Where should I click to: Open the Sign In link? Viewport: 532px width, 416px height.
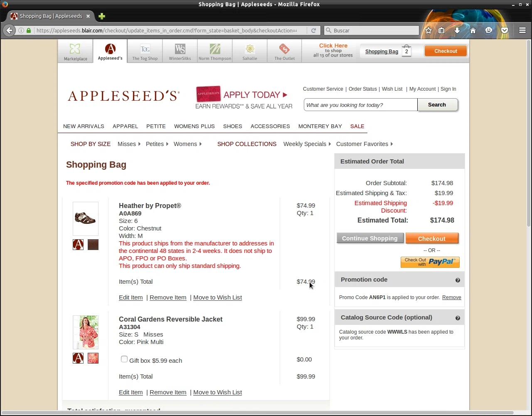(448, 89)
